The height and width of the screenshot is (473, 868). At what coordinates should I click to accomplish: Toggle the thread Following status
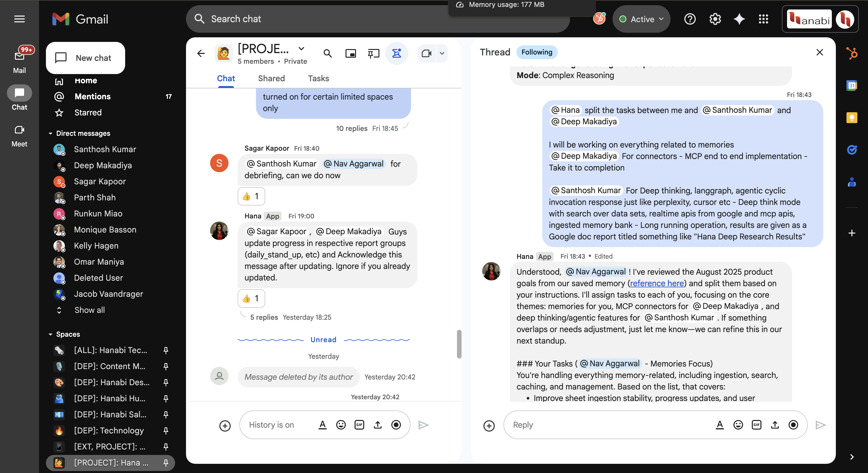click(x=537, y=52)
